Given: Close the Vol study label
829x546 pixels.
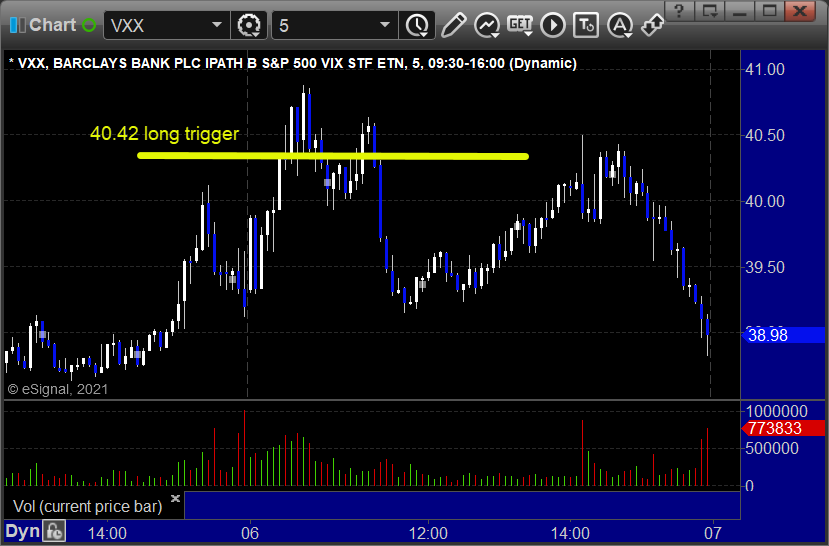Looking at the screenshot, I should 176,498.
